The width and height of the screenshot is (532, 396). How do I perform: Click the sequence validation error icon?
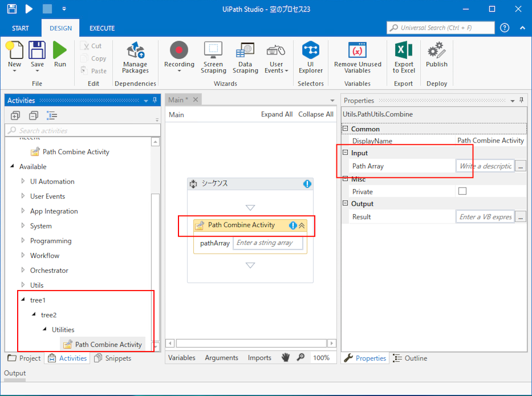(307, 184)
